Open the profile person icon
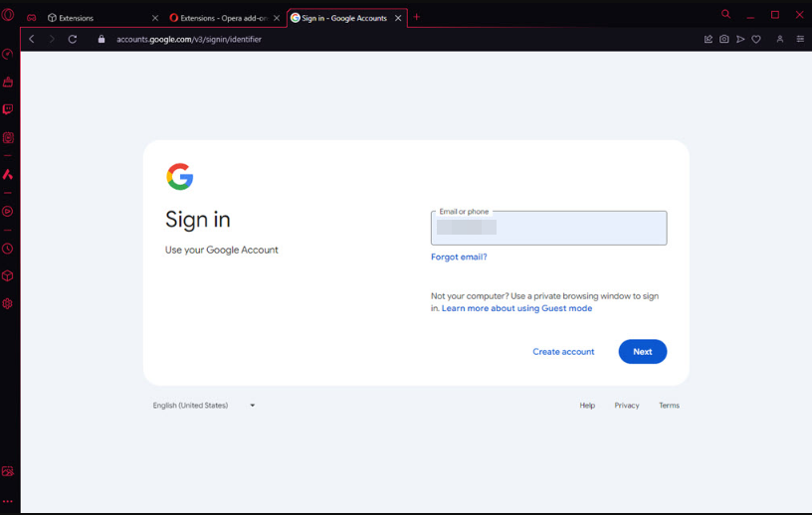The image size is (812, 515). pos(780,39)
